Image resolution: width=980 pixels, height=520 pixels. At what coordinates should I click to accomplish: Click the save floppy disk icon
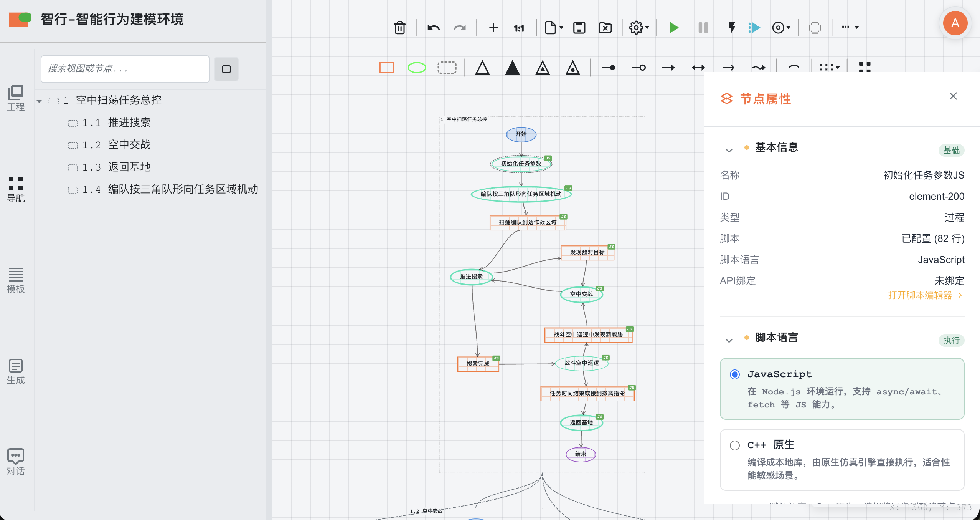tap(579, 28)
